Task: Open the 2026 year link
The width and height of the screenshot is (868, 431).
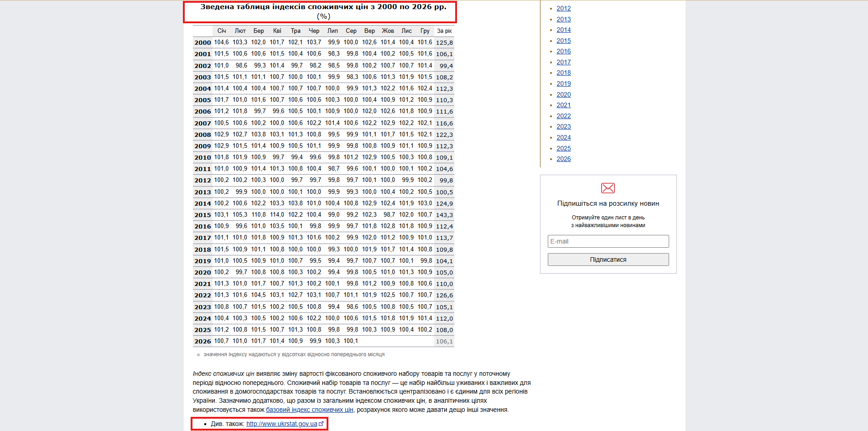Action: [563, 159]
